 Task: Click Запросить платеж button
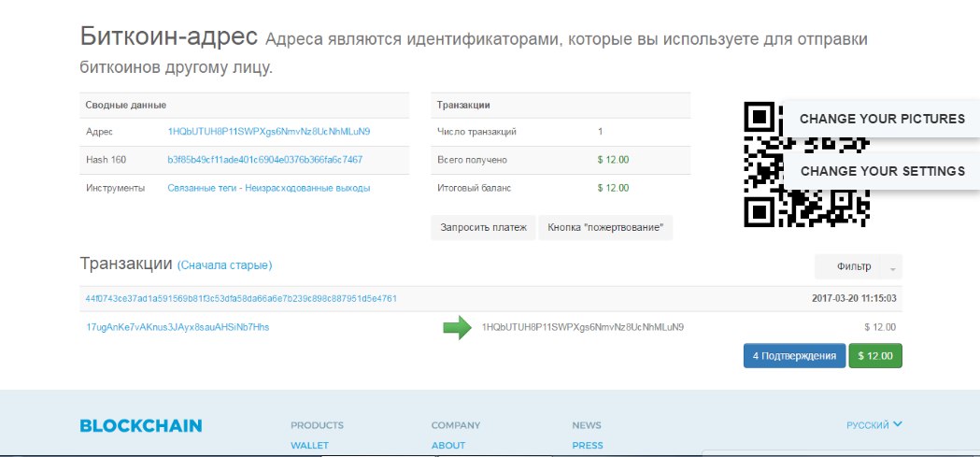483,227
